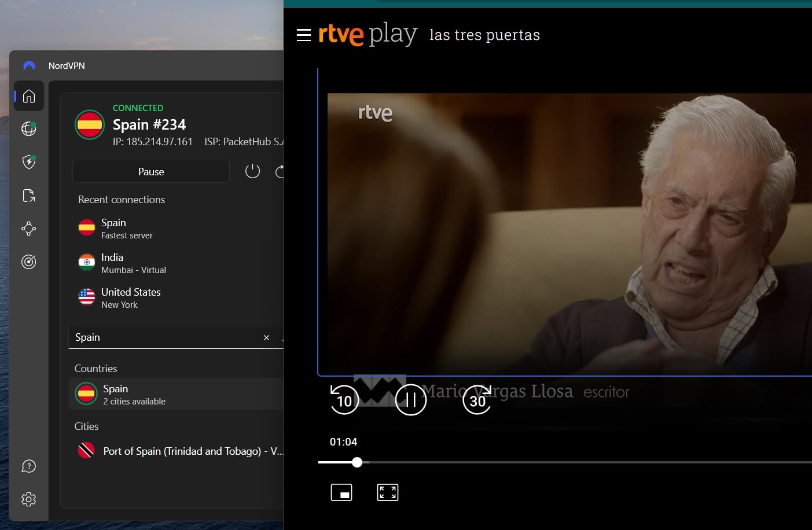Open the help question mark
The height and width of the screenshot is (530, 812).
(28, 466)
